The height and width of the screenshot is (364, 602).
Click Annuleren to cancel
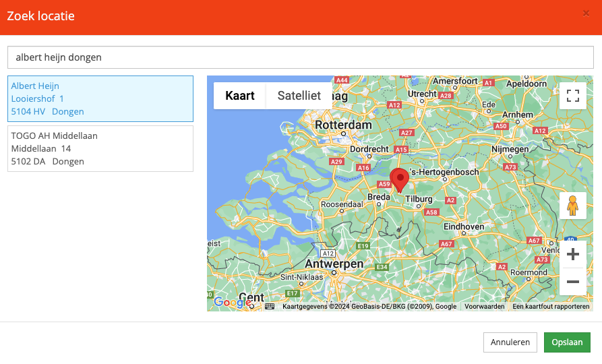[x=510, y=342]
